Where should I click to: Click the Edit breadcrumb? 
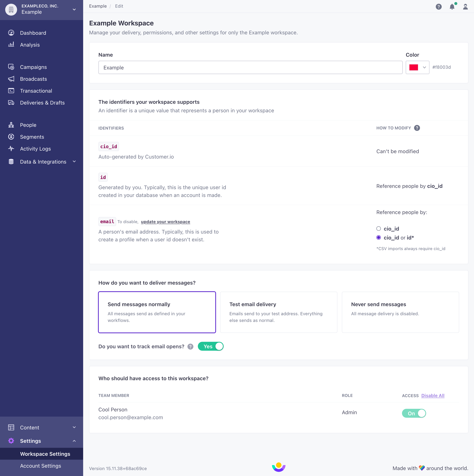(x=119, y=6)
